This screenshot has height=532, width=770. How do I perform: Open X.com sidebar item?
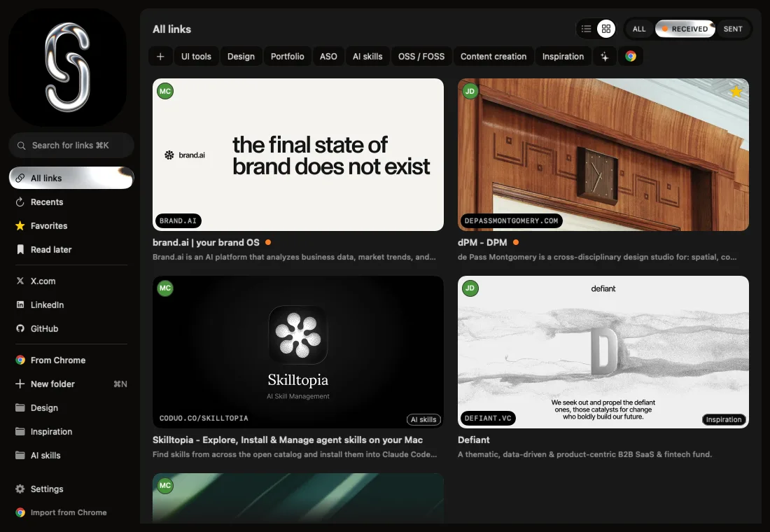[x=71, y=281]
